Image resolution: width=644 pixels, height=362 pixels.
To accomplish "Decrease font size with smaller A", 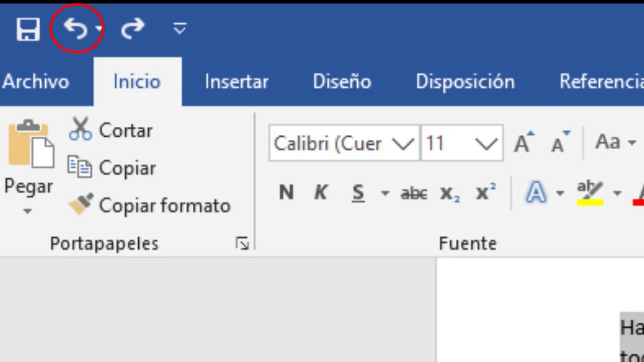I will tap(559, 143).
